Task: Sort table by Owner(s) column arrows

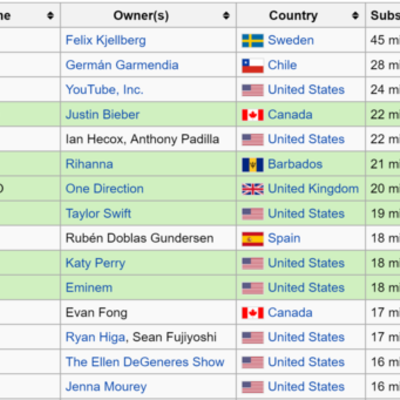Action: point(226,15)
